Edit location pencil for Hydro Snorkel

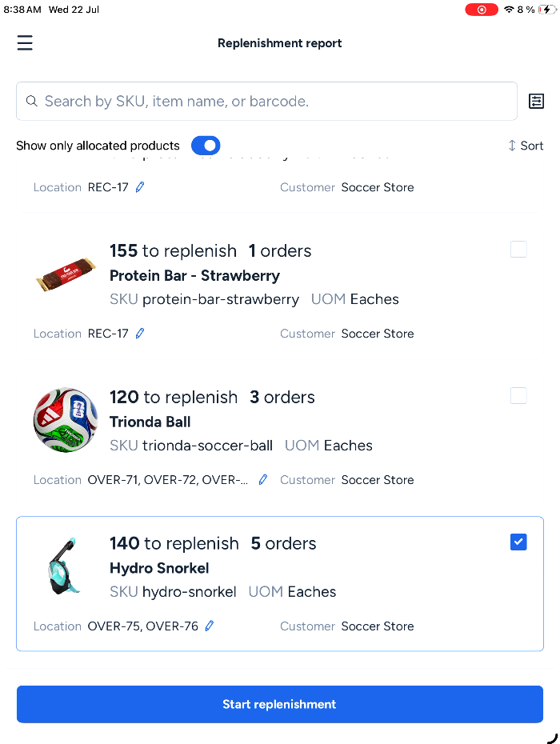[x=210, y=626]
